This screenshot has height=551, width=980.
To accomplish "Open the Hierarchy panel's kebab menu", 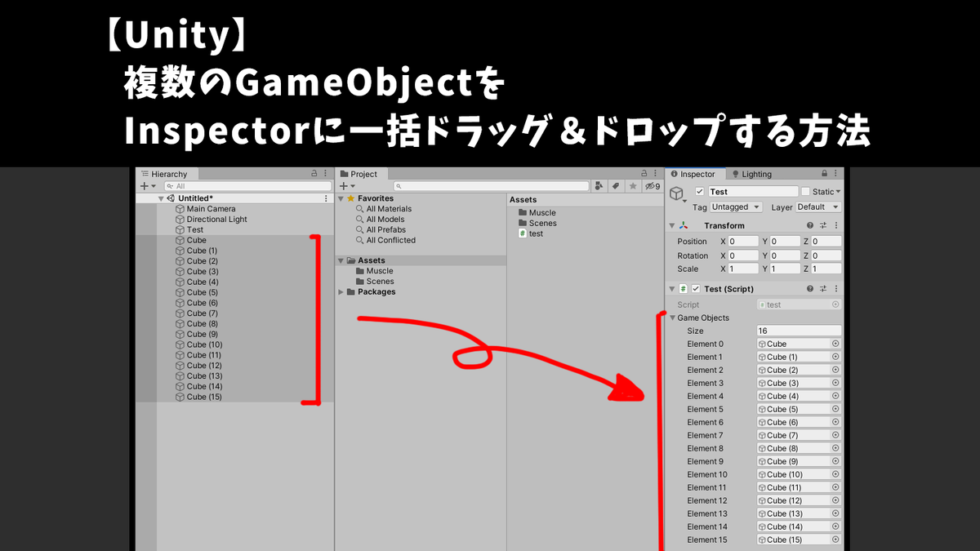I will tap(326, 173).
